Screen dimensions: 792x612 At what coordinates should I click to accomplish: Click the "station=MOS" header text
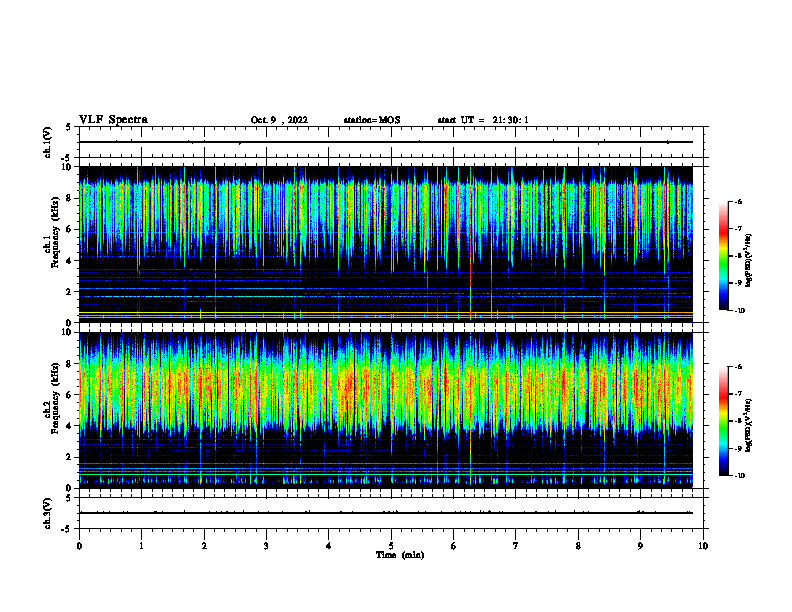[372, 120]
